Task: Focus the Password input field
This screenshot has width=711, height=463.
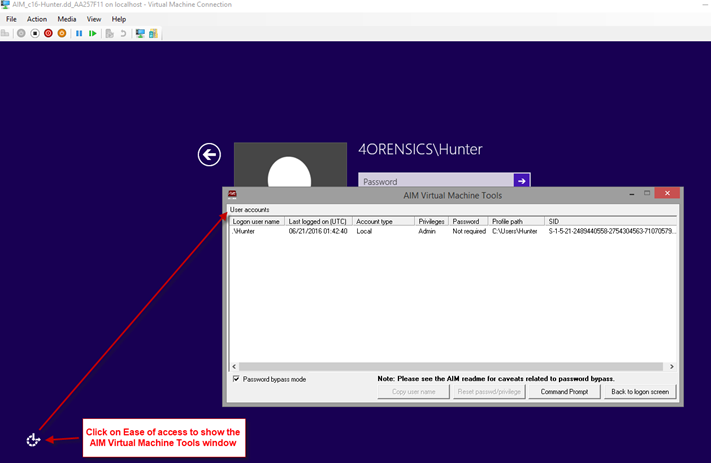Action: pos(436,181)
